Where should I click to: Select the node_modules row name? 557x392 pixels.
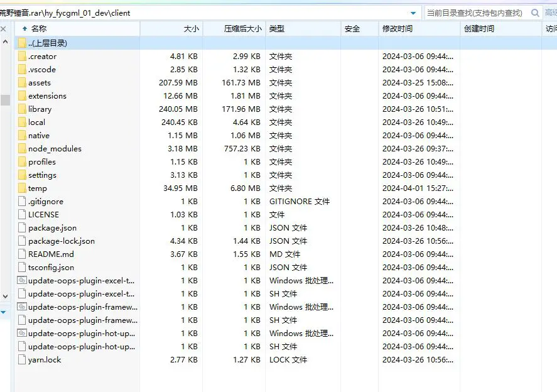pos(55,149)
